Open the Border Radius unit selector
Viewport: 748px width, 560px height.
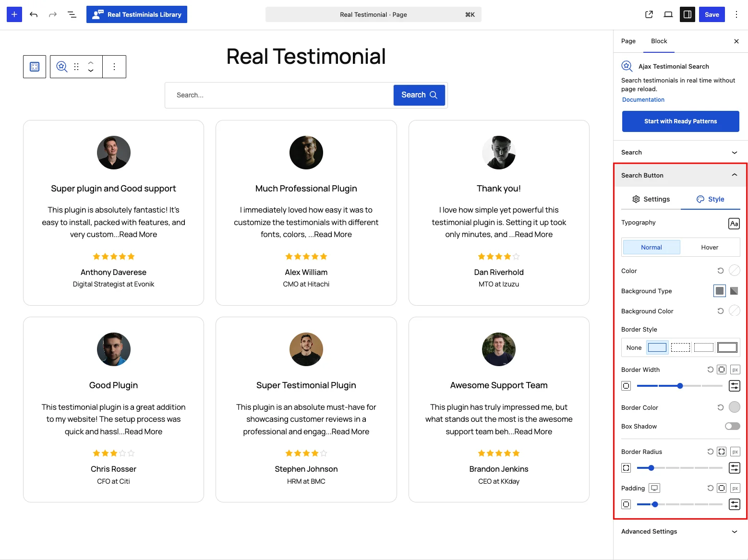[x=735, y=452]
